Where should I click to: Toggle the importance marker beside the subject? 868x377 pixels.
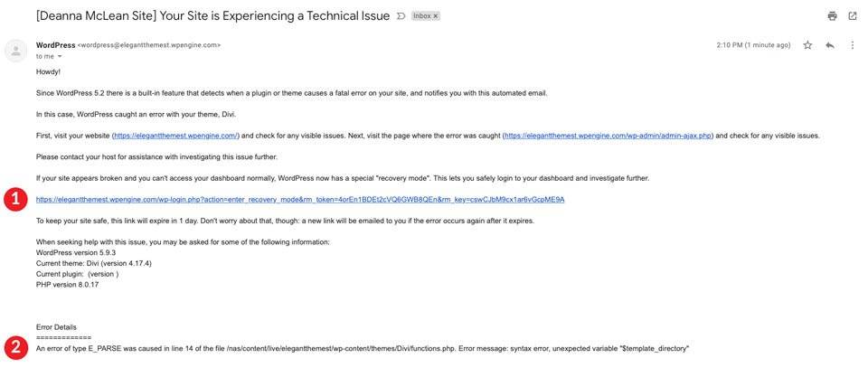(x=401, y=16)
